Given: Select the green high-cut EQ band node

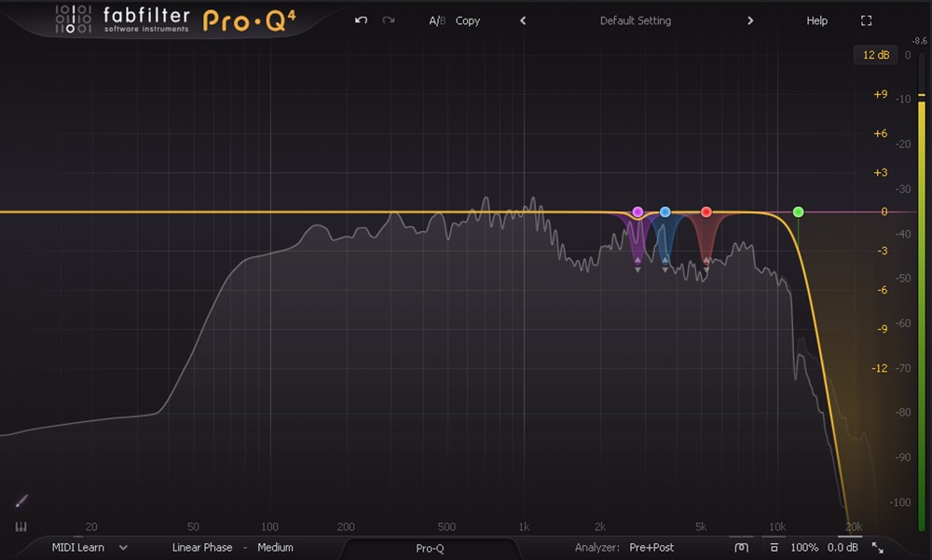Looking at the screenshot, I should click(798, 212).
